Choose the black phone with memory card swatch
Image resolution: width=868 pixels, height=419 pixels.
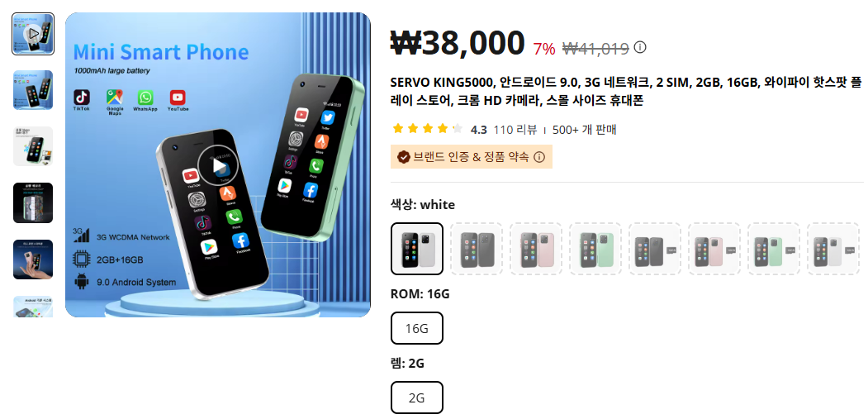(x=655, y=249)
